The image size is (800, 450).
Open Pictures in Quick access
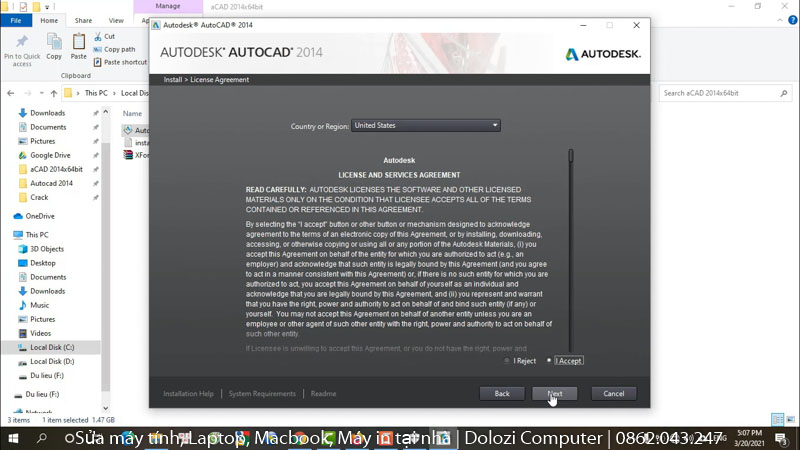[42, 141]
